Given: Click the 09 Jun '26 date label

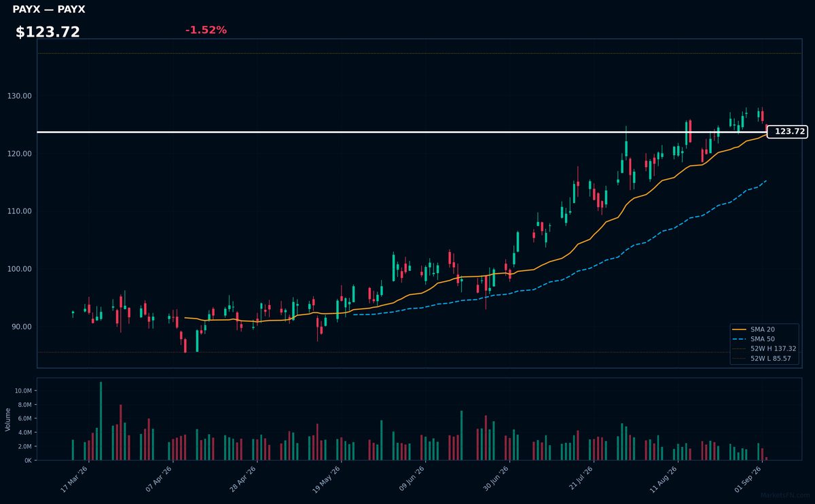Looking at the screenshot, I should coord(412,479).
